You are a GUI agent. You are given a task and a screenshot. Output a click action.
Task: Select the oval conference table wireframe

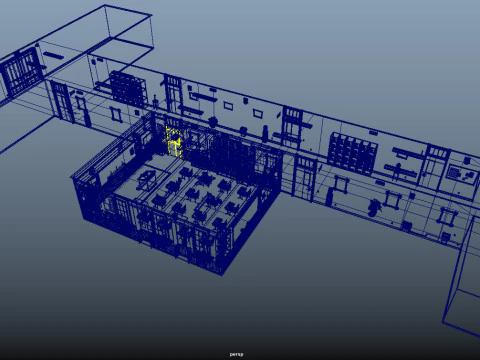tap(147, 179)
